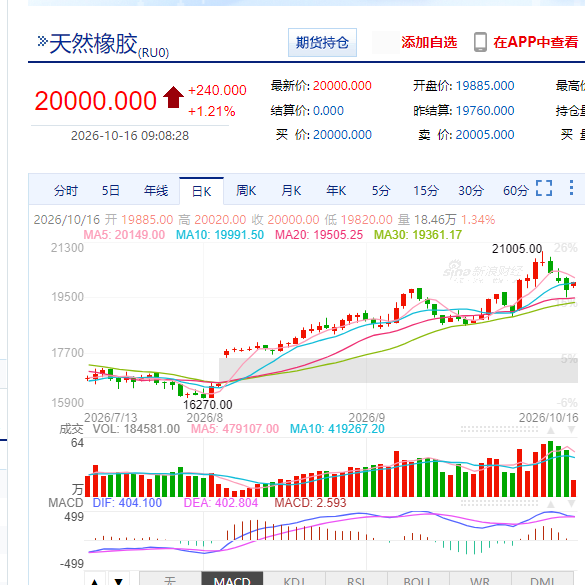Screen dimensions: 585x585
Task: Select the 日K chart tab
Action: (201, 191)
